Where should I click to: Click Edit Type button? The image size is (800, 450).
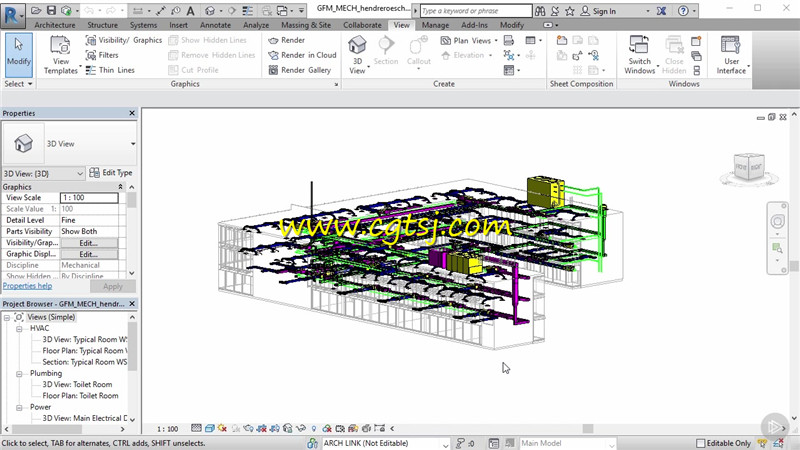(x=111, y=173)
